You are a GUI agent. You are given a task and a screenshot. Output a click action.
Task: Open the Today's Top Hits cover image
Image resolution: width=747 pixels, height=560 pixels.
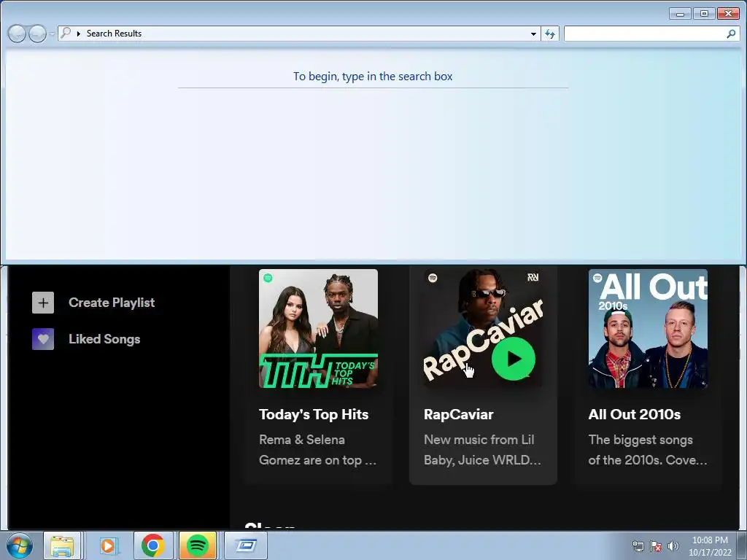[318, 329]
